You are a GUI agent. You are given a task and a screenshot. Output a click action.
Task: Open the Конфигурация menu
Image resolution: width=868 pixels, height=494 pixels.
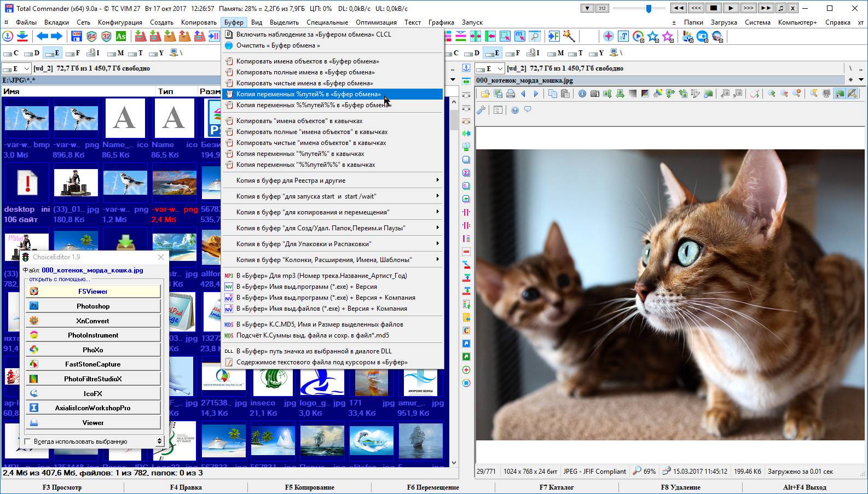[120, 22]
